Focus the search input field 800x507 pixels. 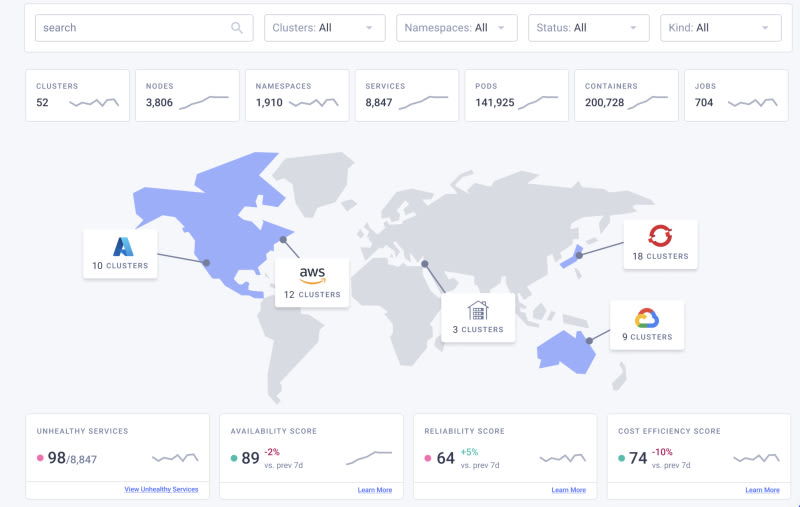click(x=144, y=28)
